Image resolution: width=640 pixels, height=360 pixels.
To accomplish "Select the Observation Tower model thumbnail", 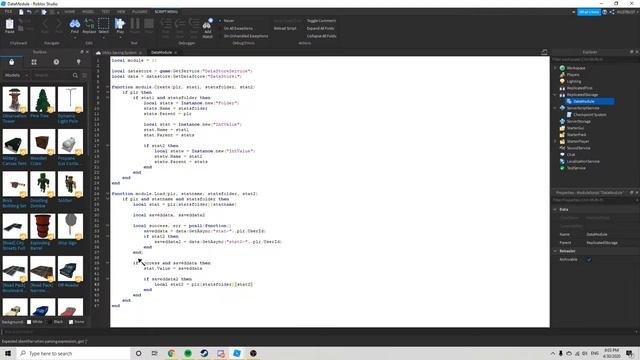I will pos(15,99).
